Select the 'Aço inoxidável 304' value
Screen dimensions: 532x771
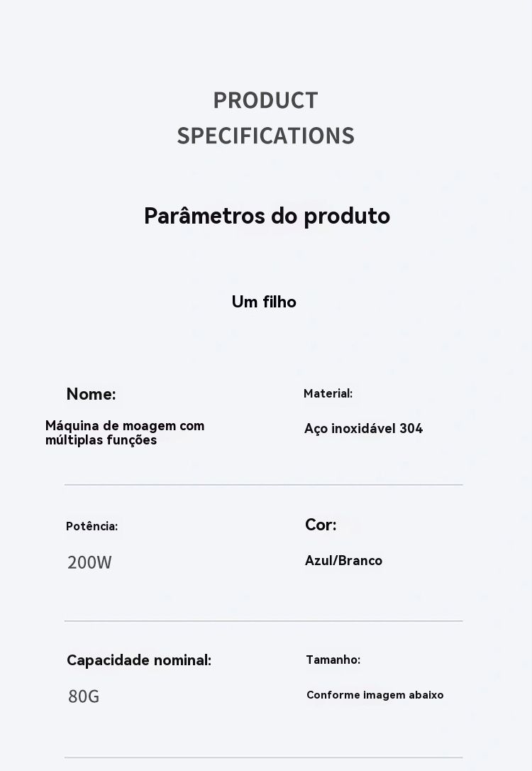pos(363,428)
